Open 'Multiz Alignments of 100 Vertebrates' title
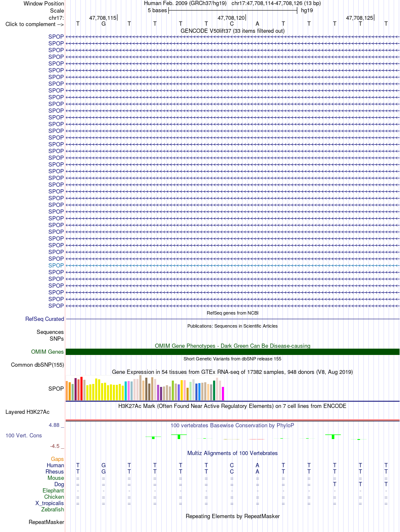The image size is (400, 532). (232, 453)
